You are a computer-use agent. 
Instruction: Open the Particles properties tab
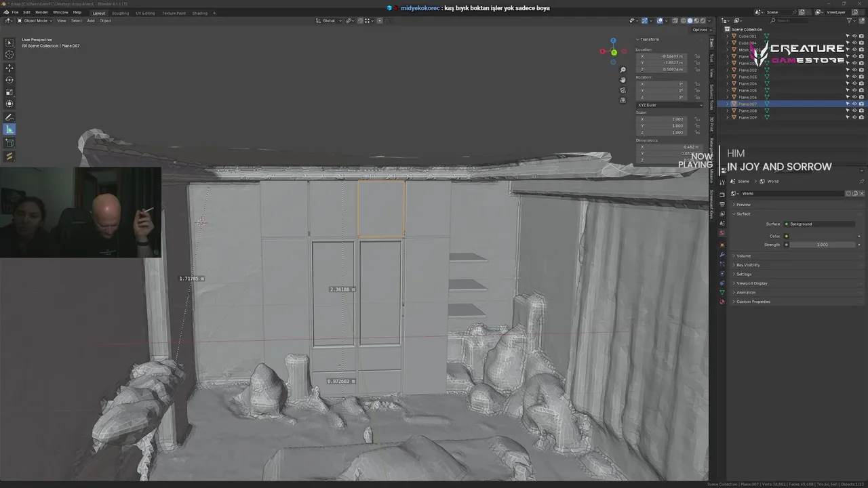pos(722,264)
